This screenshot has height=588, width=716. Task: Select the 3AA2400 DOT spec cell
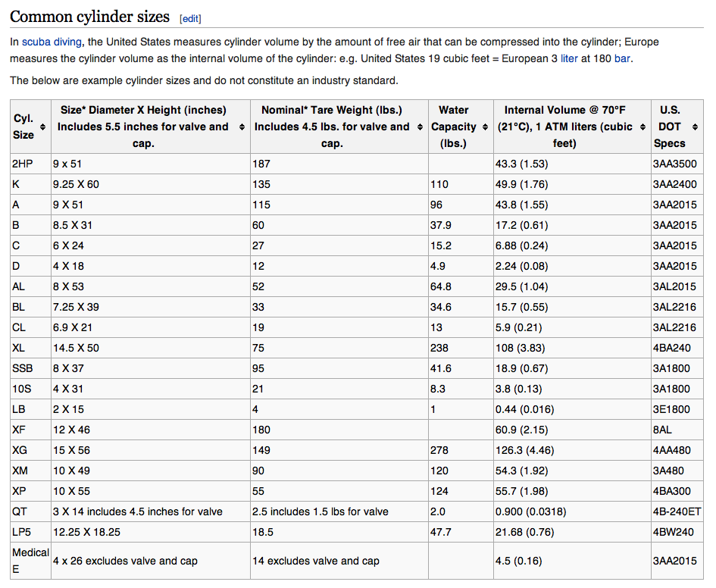(x=674, y=184)
